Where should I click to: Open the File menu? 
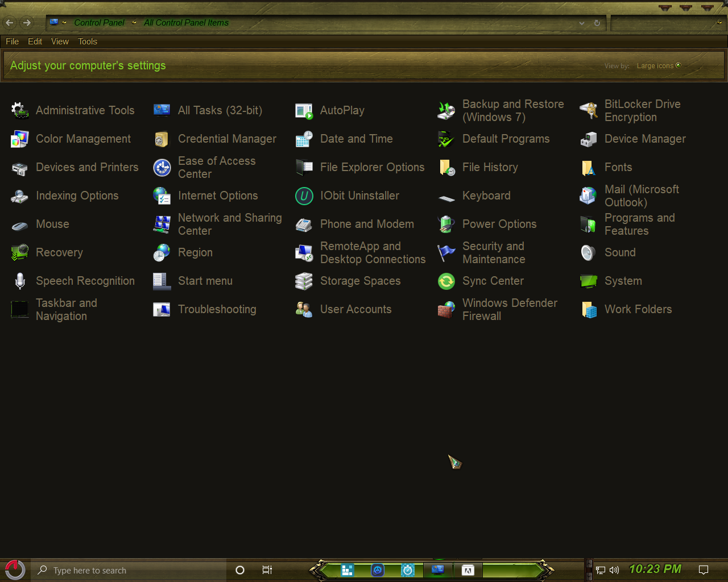tap(12, 41)
